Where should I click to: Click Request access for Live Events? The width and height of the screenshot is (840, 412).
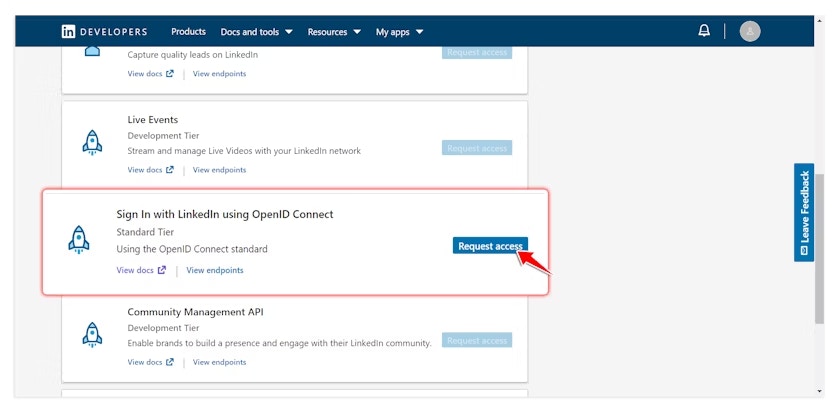(477, 148)
